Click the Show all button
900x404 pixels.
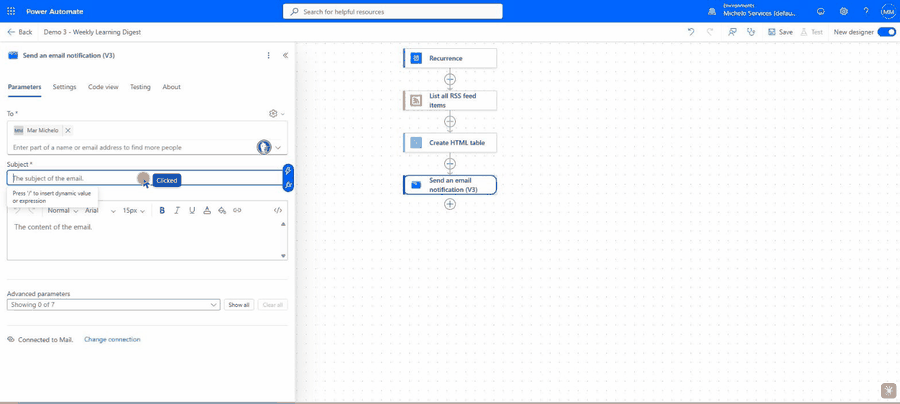(239, 305)
